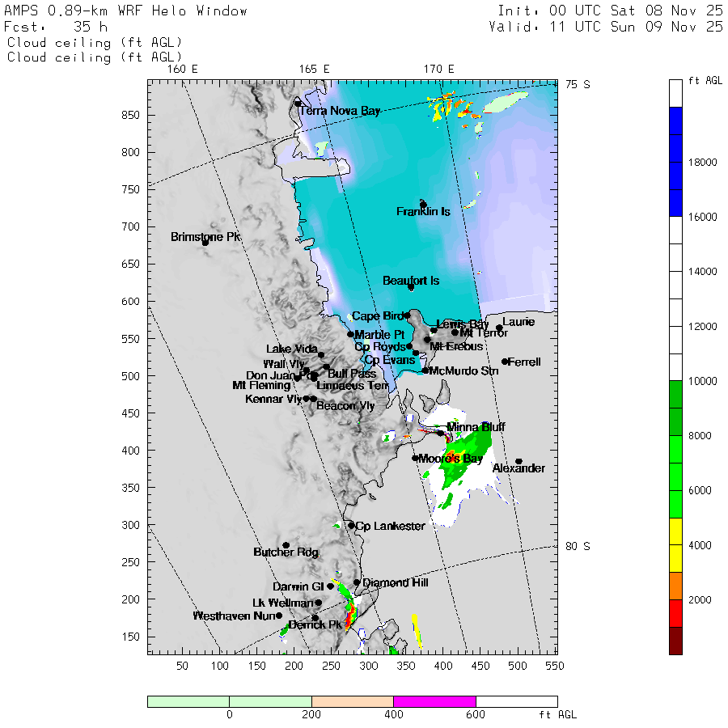Select the Franklin Is location dot

point(423,205)
